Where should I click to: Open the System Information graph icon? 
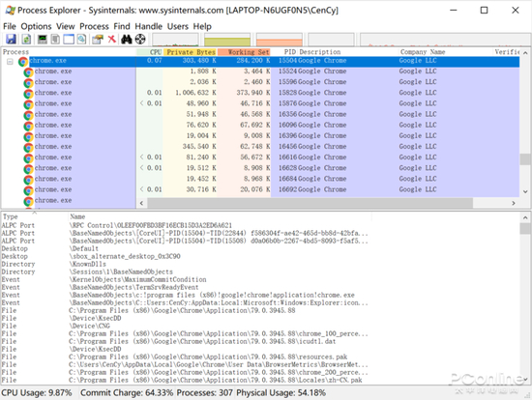(42, 40)
